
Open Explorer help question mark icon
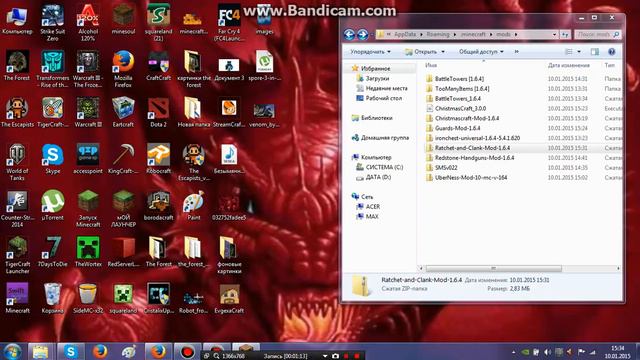(x=611, y=52)
